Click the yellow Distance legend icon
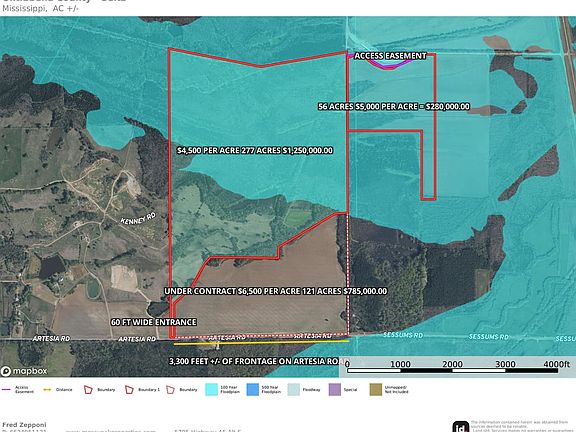The width and height of the screenshot is (576, 432). tap(47, 389)
